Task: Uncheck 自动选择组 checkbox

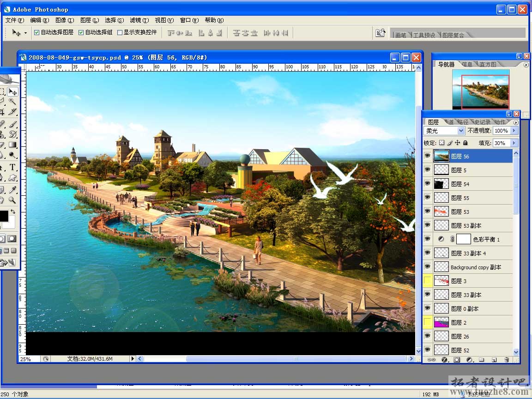Action: click(81, 33)
